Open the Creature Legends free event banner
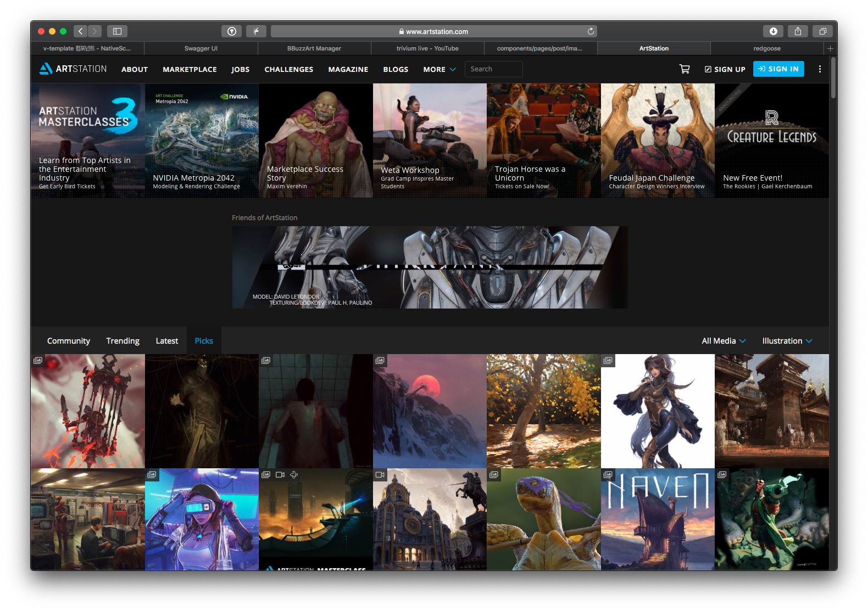Viewport: 868px width, 611px height. pyautogui.click(x=772, y=141)
